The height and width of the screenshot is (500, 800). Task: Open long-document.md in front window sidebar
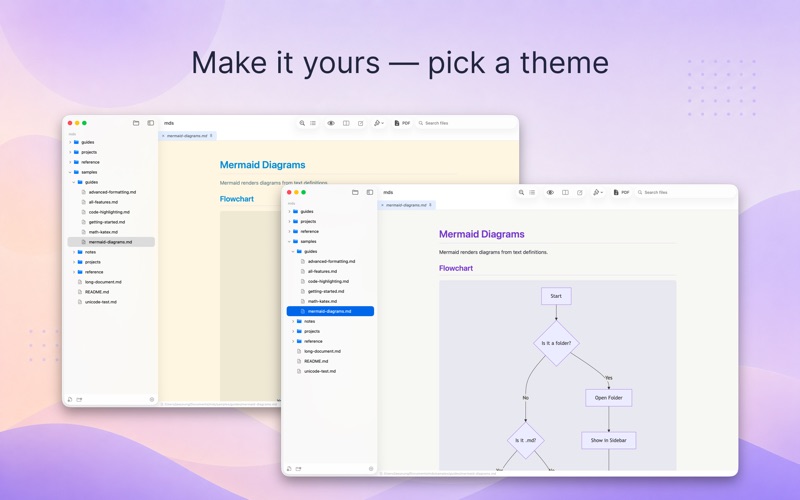330,351
